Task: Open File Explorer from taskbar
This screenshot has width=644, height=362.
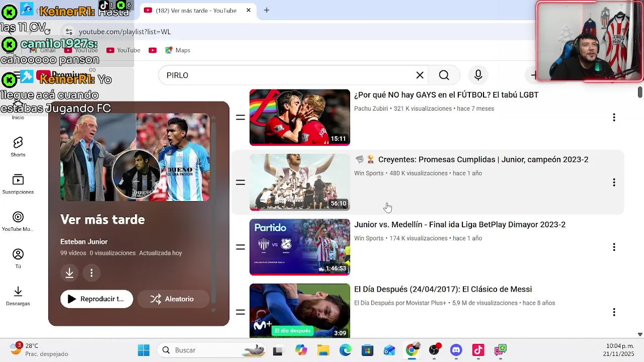Action: pos(323,350)
